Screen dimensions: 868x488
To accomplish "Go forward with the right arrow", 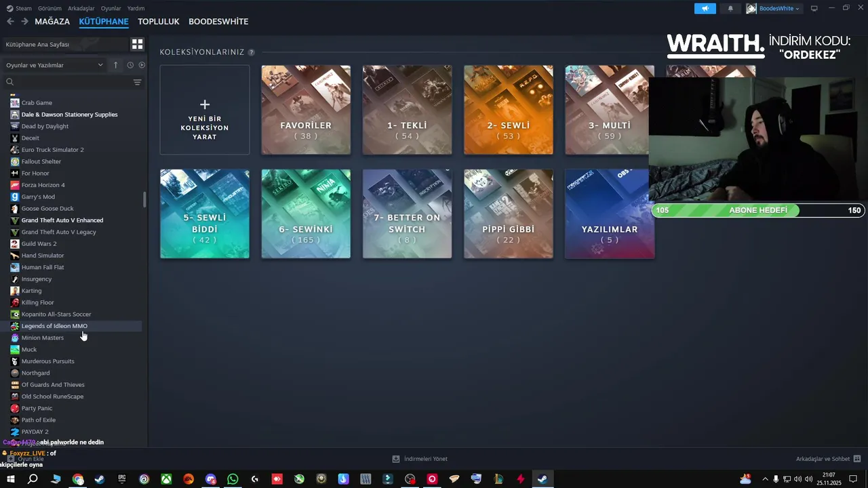I will point(24,22).
